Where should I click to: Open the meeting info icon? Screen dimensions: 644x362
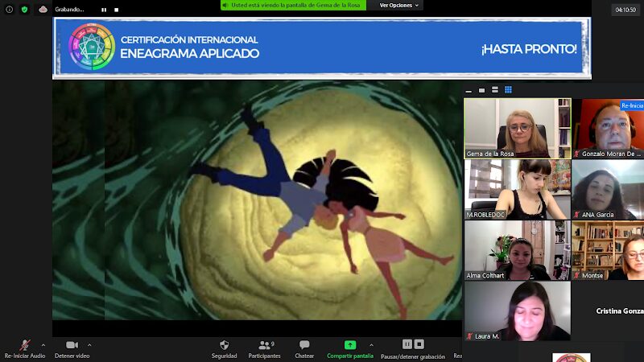[x=9, y=9]
